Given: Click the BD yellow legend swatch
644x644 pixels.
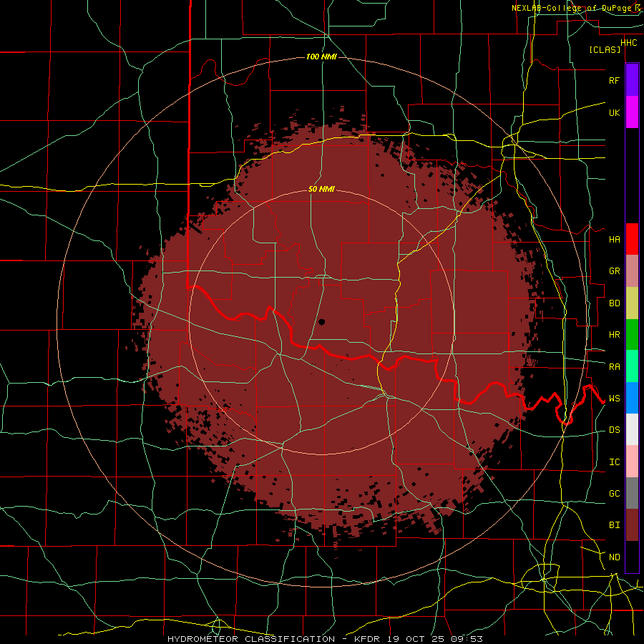Looking at the screenshot, I should tap(632, 303).
